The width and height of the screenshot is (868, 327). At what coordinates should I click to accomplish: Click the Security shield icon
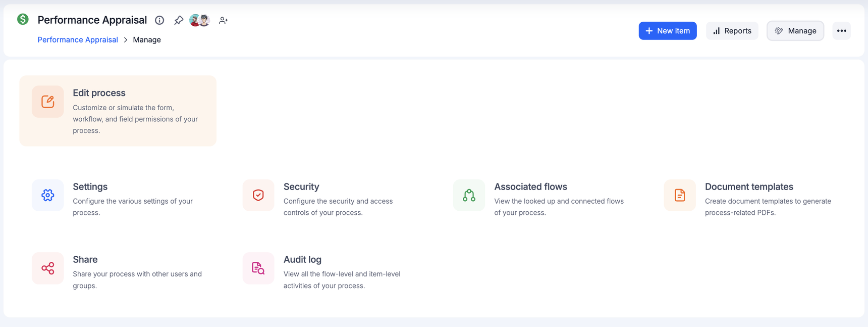(x=258, y=195)
